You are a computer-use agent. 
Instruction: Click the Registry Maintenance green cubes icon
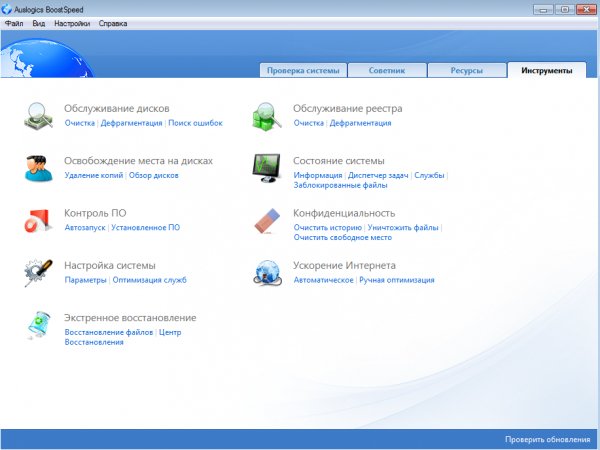[267, 116]
